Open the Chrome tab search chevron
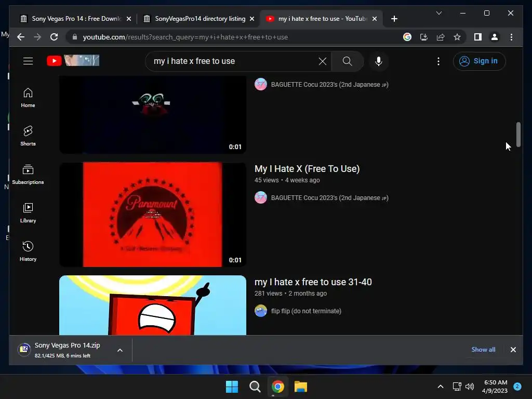Viewport: 532px width, 399px height. point(438,13)
